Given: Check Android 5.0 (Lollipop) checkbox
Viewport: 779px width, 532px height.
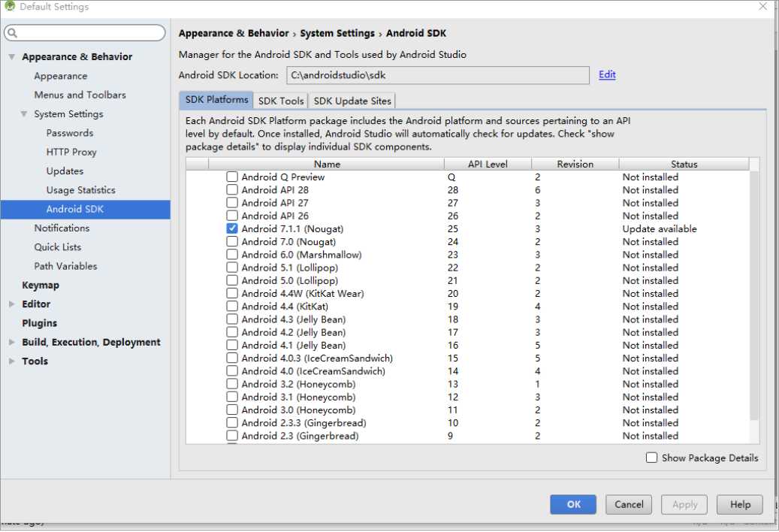Looking at the screenshot, I should point(231,281).
